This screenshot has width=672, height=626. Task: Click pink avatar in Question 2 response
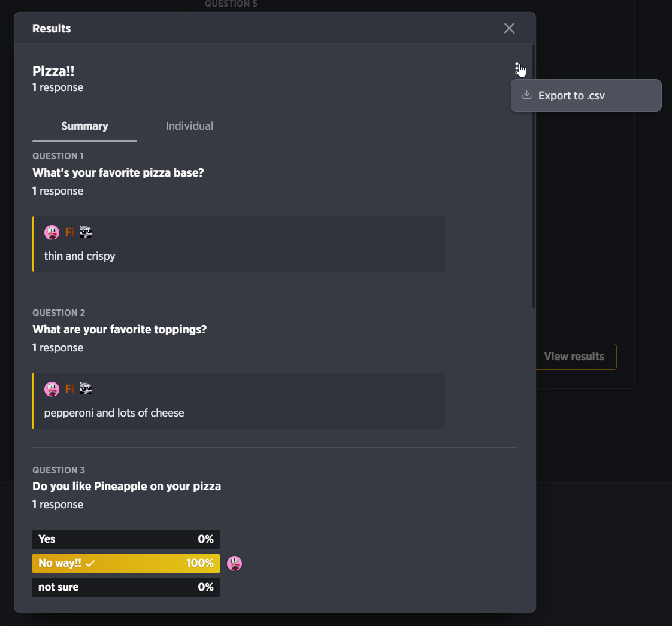pyautogui.click(x=52, y=389)
